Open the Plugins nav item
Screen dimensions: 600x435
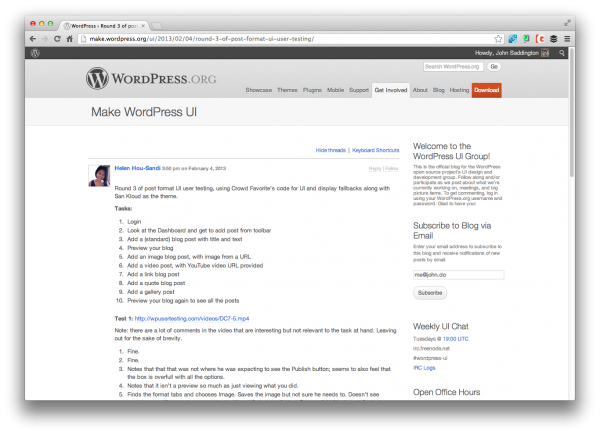pyautogui.click(x=312, y=90)
